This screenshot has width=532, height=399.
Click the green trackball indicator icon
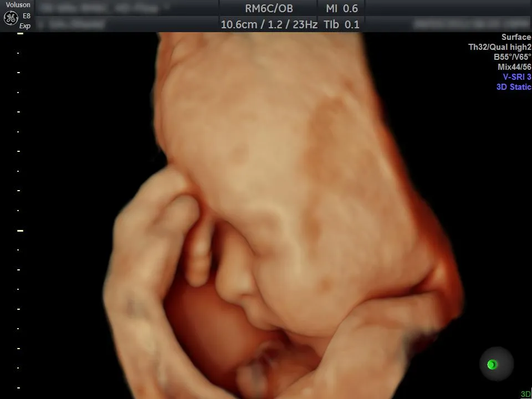[x=492, y=365]
